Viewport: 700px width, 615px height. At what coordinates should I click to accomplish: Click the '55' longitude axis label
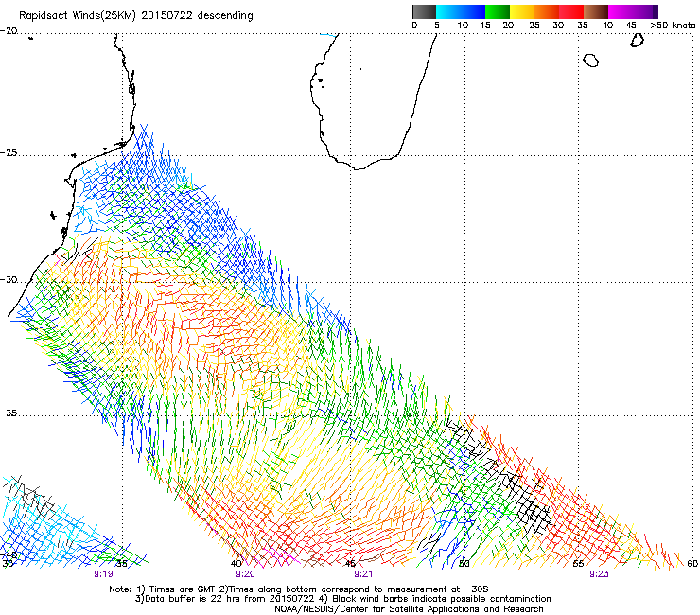pyautogui.click(x=578, y=564)
